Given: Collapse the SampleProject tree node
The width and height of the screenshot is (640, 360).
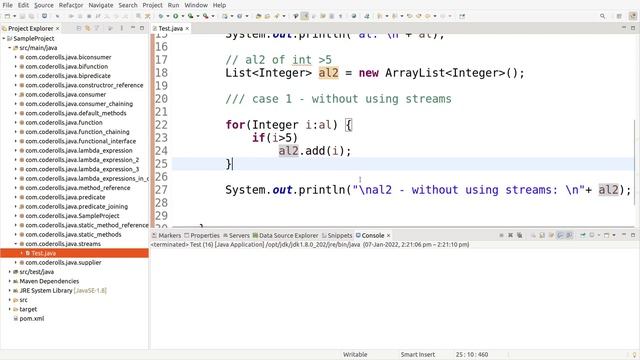Looking at the screenshot, I should click(x=4, y=38).
